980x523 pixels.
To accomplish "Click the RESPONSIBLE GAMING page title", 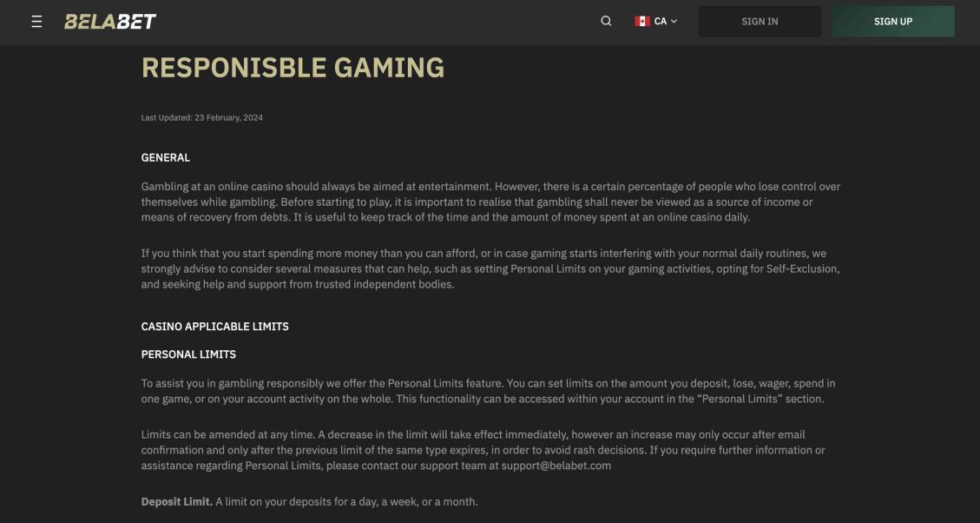I will coord(293,68).
